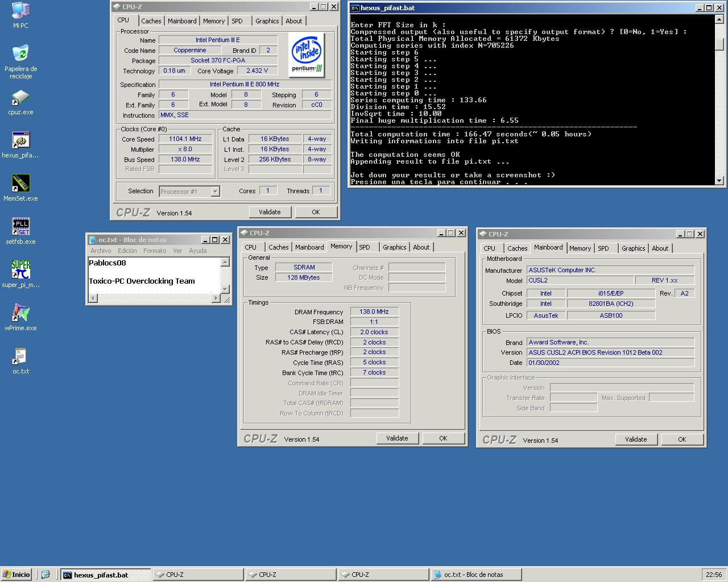Click the Bus Speed 138.0 MHz value

[x=185, y=159]
